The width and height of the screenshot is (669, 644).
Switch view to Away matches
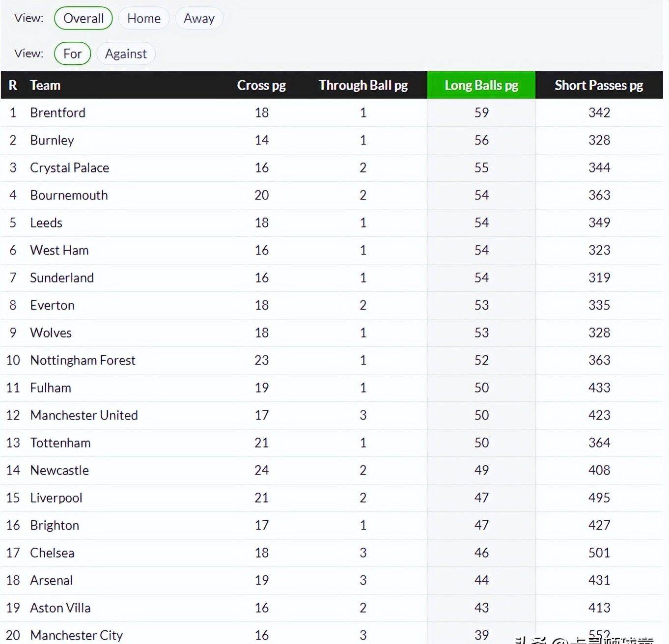[x=199, y=19]
